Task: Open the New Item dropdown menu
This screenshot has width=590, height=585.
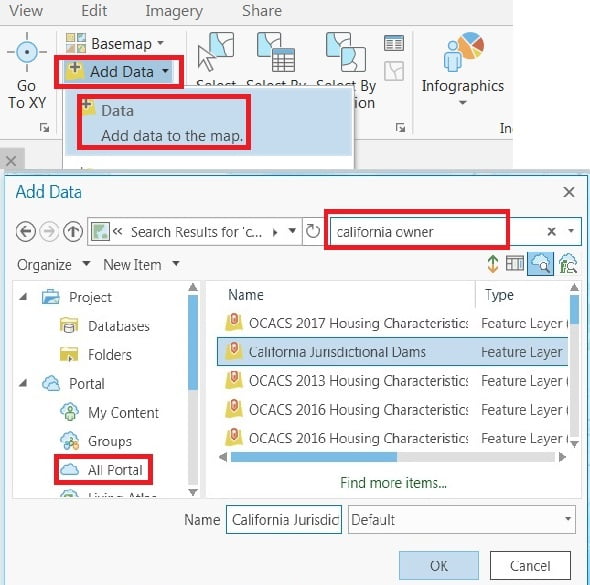Action: [x=141, y=264]
